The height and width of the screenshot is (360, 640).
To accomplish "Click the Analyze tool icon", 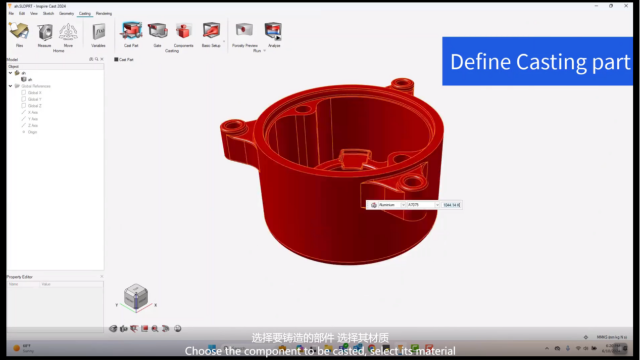I will point(273,31).
